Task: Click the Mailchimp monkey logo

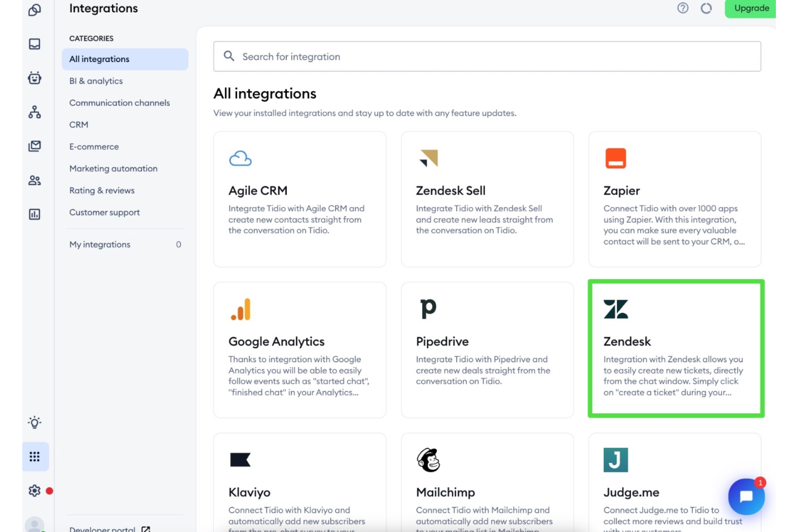Action: (x=429, y=460)
